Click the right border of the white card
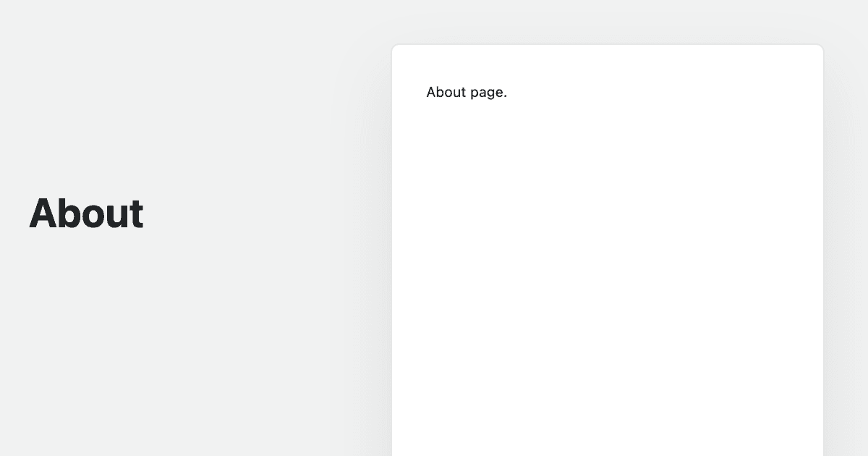The height and width of the screenshot is (456, 868). point(823,250)
